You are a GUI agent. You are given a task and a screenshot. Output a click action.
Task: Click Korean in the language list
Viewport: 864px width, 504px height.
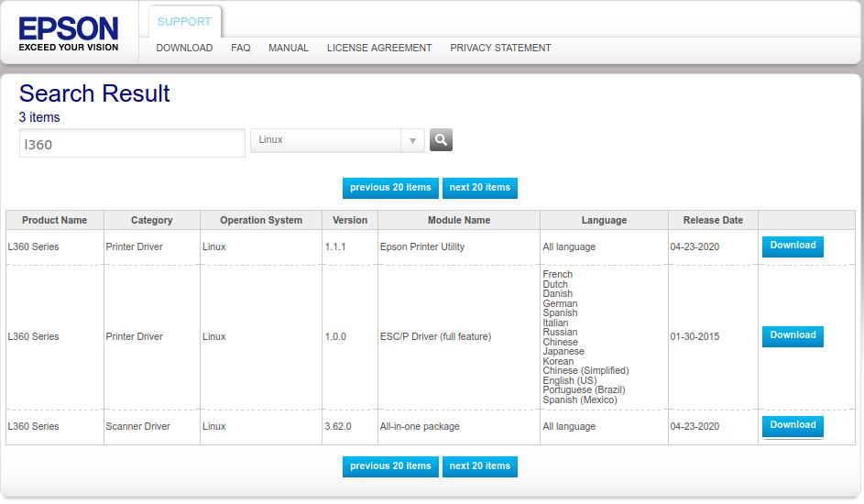coord(558,361)
